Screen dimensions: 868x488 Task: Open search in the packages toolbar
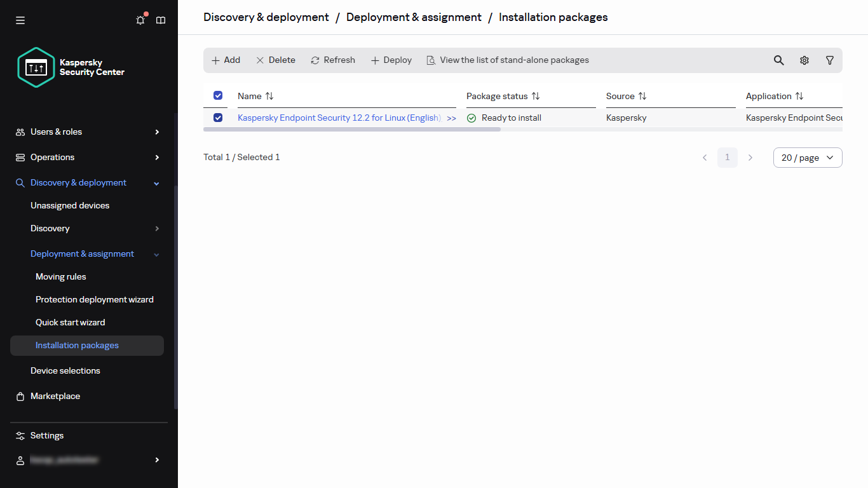(x=778, y=60)
